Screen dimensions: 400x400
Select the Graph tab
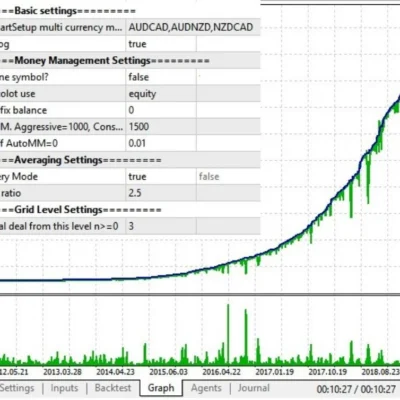tap(161, 388)
